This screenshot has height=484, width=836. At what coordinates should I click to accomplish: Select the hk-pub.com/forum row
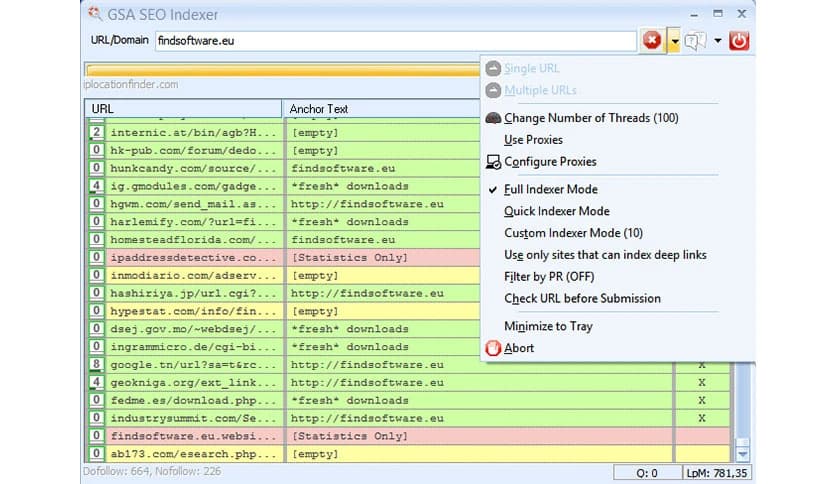pos(283,150)
